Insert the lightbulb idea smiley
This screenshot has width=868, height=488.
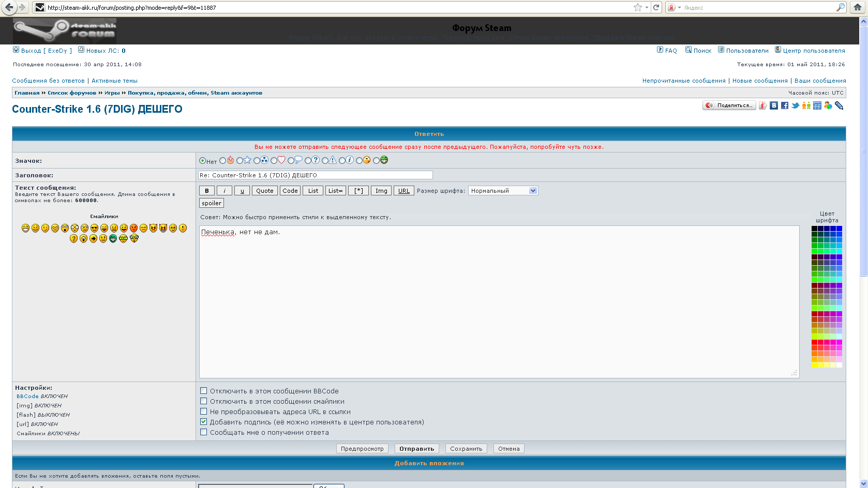pyautogui.click(x=83, y=238)
